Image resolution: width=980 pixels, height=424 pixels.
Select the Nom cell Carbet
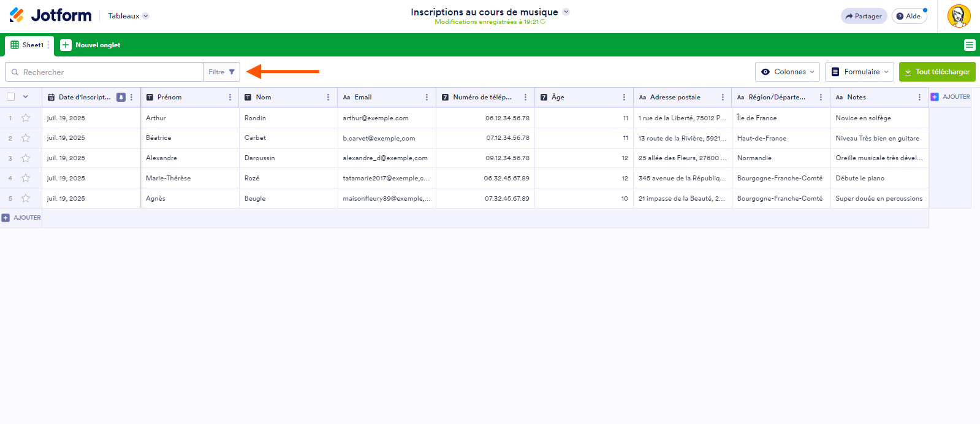click(x=288, y=138)
